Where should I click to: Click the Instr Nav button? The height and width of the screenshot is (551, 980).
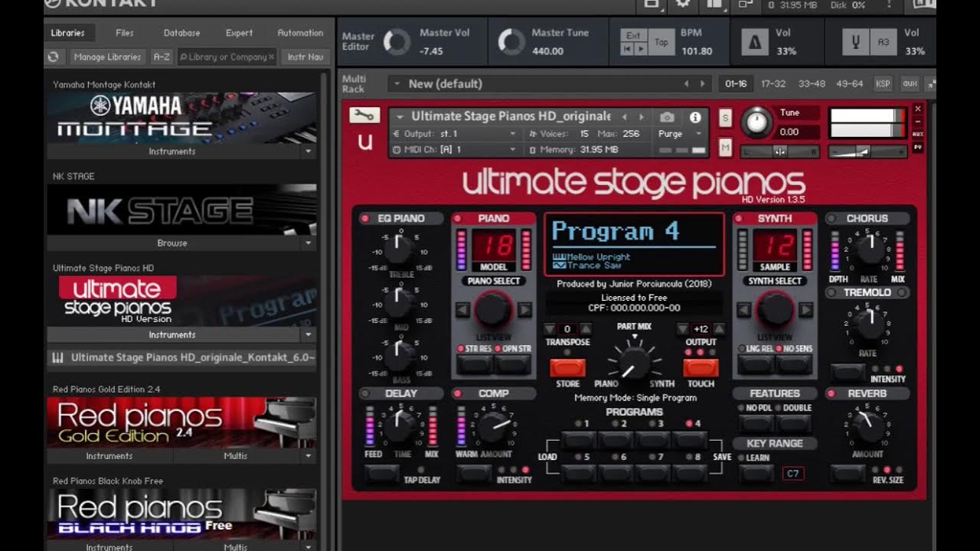[305, 57]
